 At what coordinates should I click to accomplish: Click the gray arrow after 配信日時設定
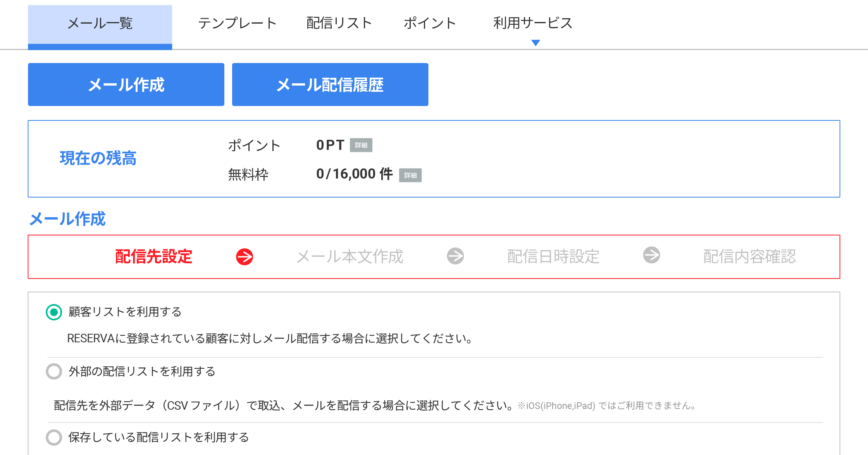pos(651,255)
